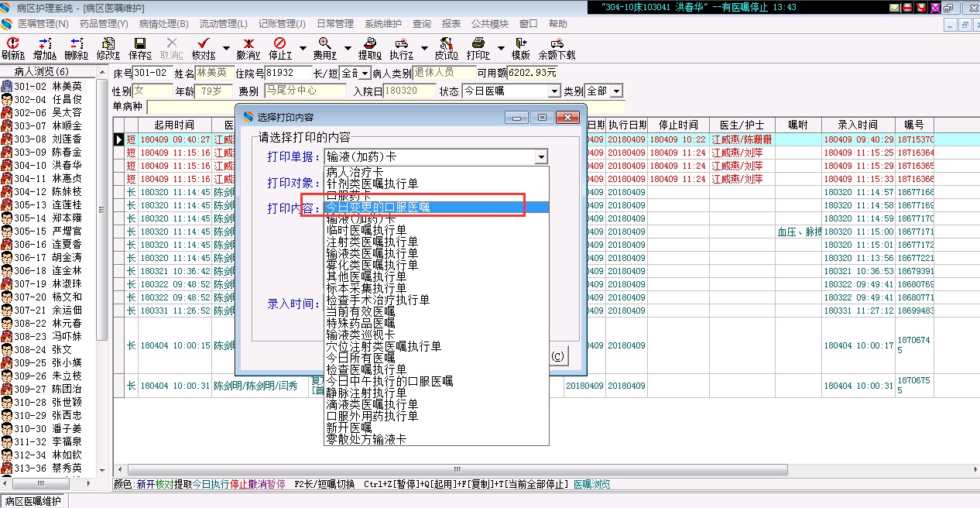Click the 停止时间 column header
This screenshot has height=508, width=980.
(x=678, y=125)
